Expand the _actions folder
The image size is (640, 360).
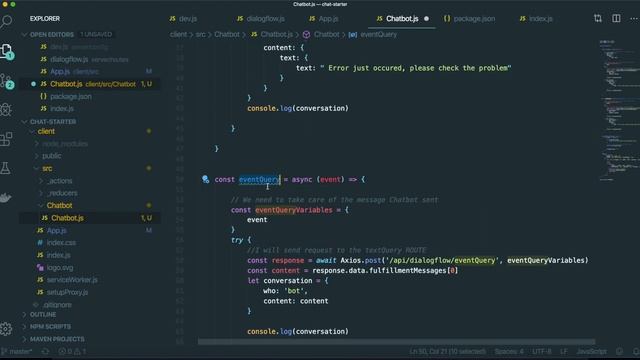click(x=59, y=181)
